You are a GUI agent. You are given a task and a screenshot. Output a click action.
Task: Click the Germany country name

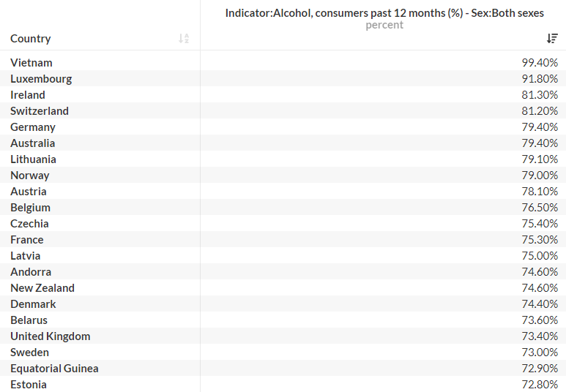tap(33, 127)
